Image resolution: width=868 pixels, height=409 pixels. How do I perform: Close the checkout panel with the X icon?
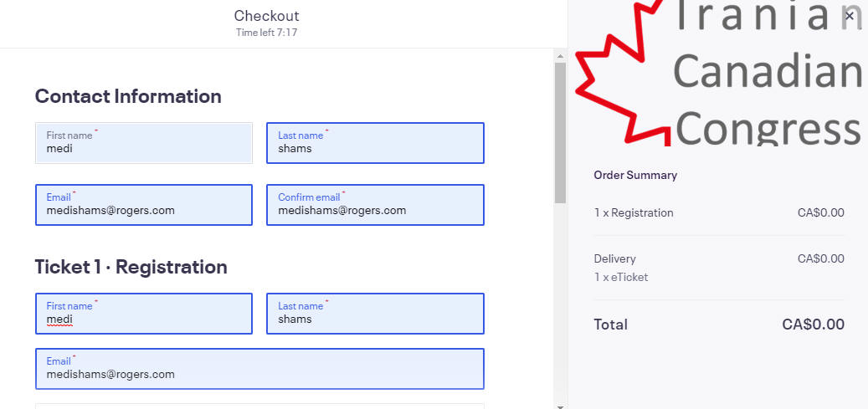tap(850, 16)
